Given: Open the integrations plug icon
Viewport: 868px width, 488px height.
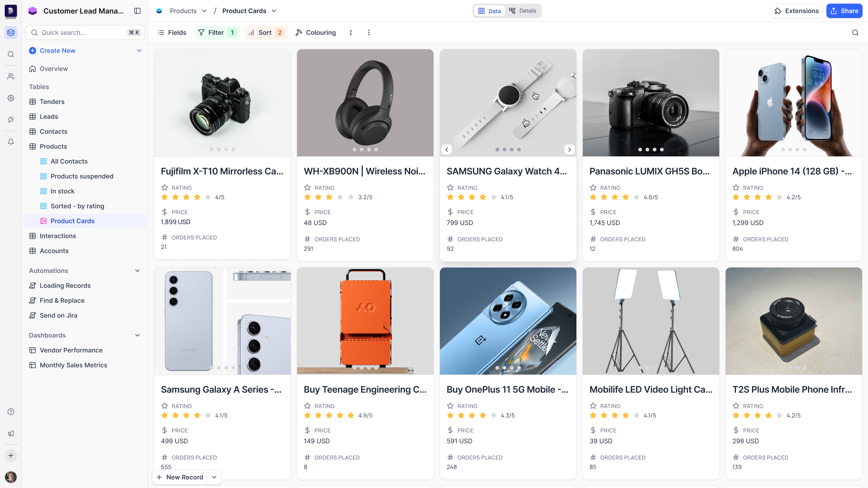Looking at the screenshot, I should pyautogui.click(x=11, y=120).
